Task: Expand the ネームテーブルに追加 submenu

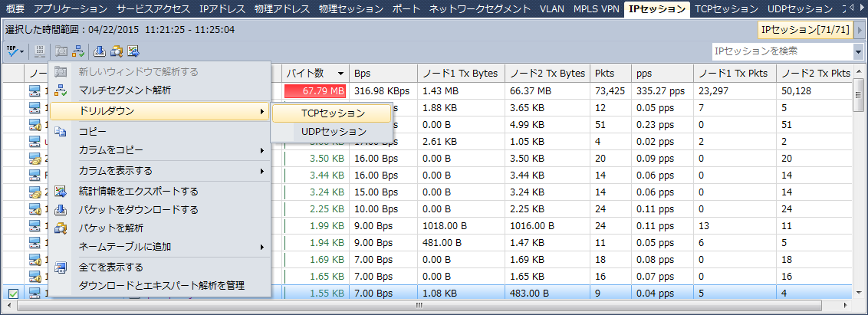Action: click(x=124, y=247)
